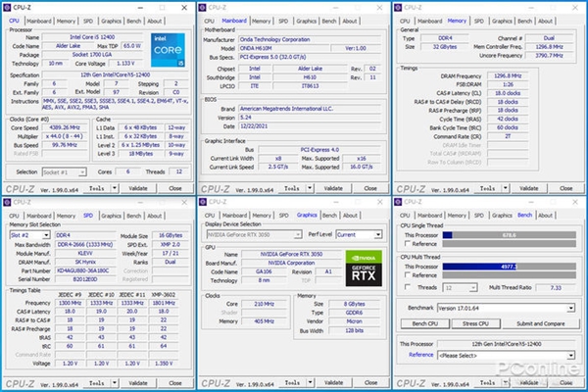The height and width of the screenshot is (392, 588).
Task: Click the Multi Thread Ratio value 7.33
Action: tap(556, 288)
